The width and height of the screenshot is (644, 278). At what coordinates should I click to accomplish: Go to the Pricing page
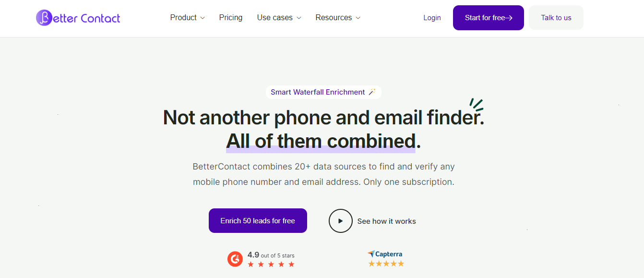(x=231, y=18)
